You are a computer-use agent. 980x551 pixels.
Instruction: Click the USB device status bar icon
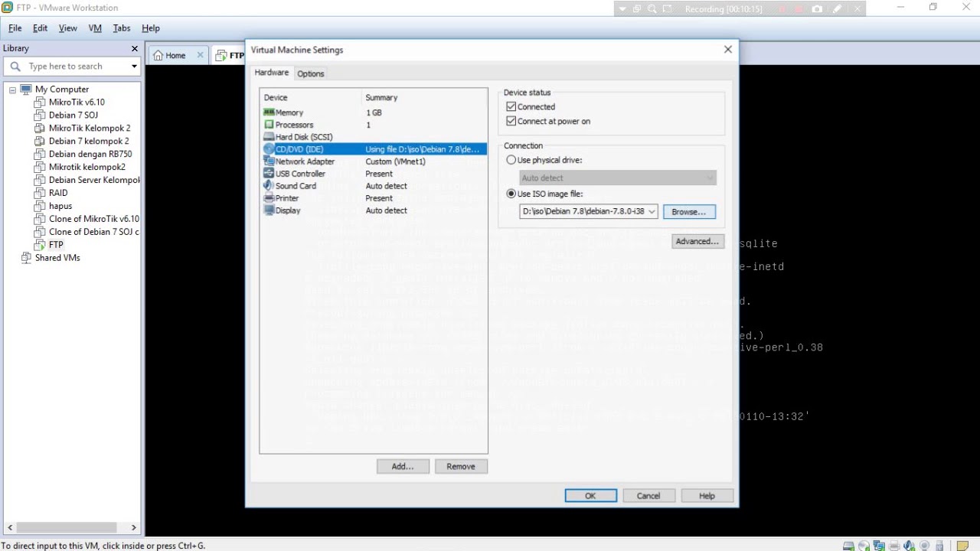tap(939, 546)
